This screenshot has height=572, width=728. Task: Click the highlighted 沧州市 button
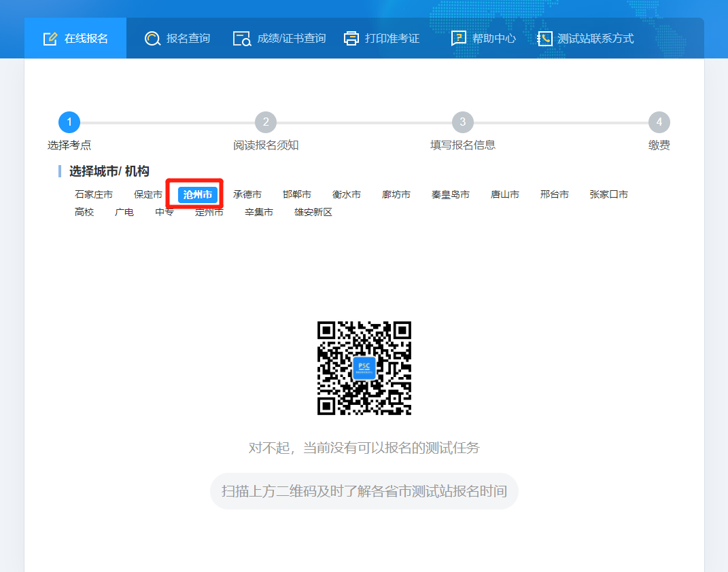pos(197,194)
